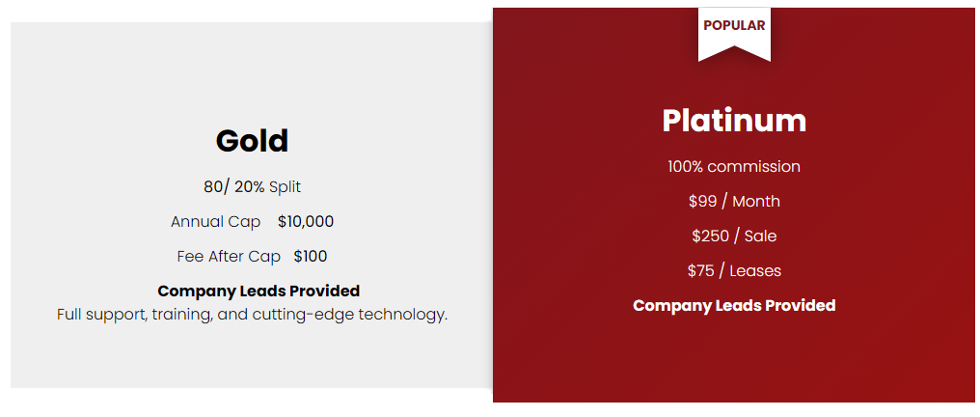
Task: Click the 80/ 20% figure in Gold plan
Action: tap(233, 186)
